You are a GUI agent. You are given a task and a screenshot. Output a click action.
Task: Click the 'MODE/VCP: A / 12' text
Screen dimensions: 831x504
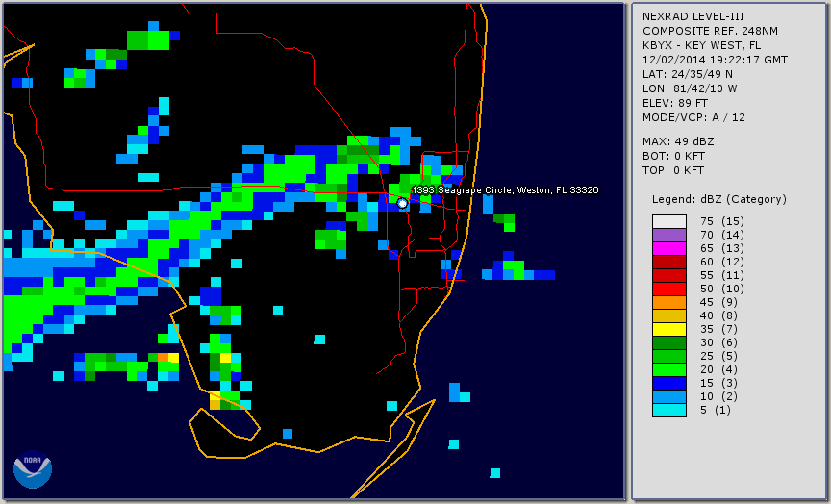coord(693,117)
